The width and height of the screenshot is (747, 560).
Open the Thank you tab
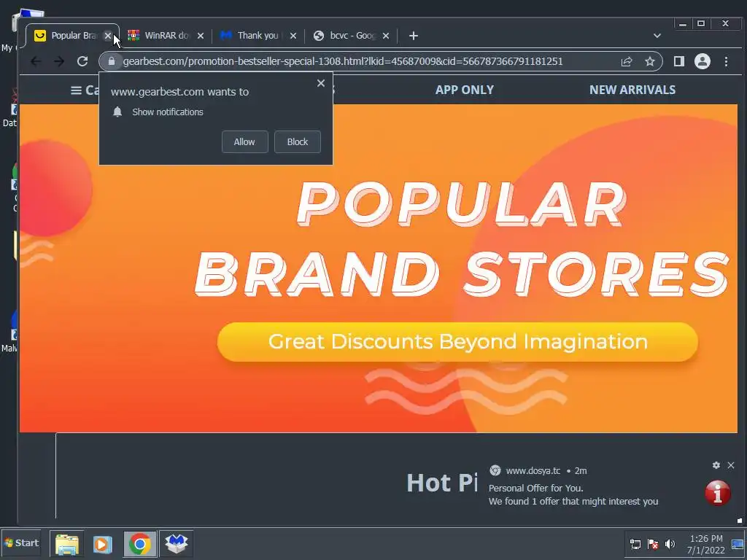(252, 36)
